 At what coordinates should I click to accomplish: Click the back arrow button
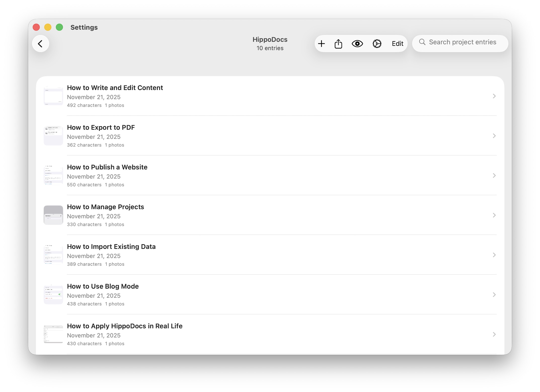click(x=40, y=44)
